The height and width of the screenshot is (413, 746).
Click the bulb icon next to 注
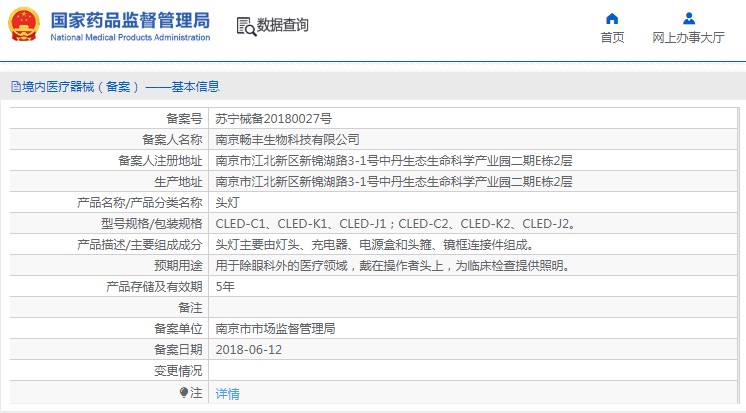183,393
